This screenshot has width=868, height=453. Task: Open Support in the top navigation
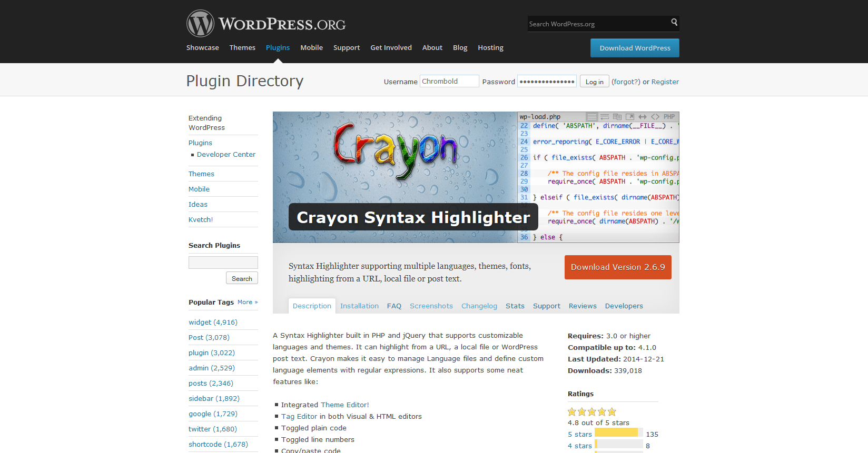coord(347,48)
